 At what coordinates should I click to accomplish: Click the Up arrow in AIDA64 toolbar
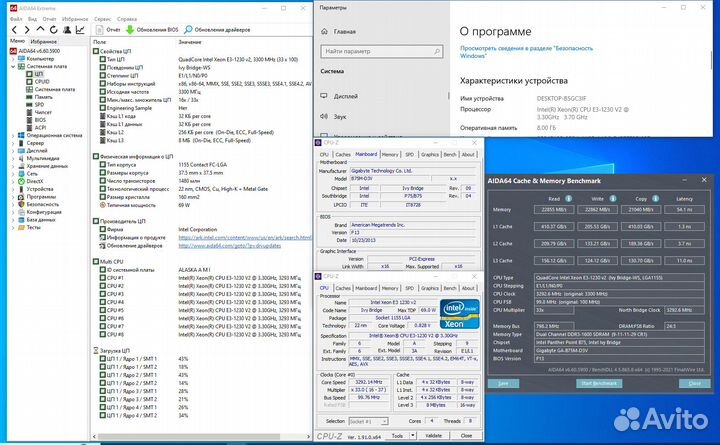tap(40, 29)
